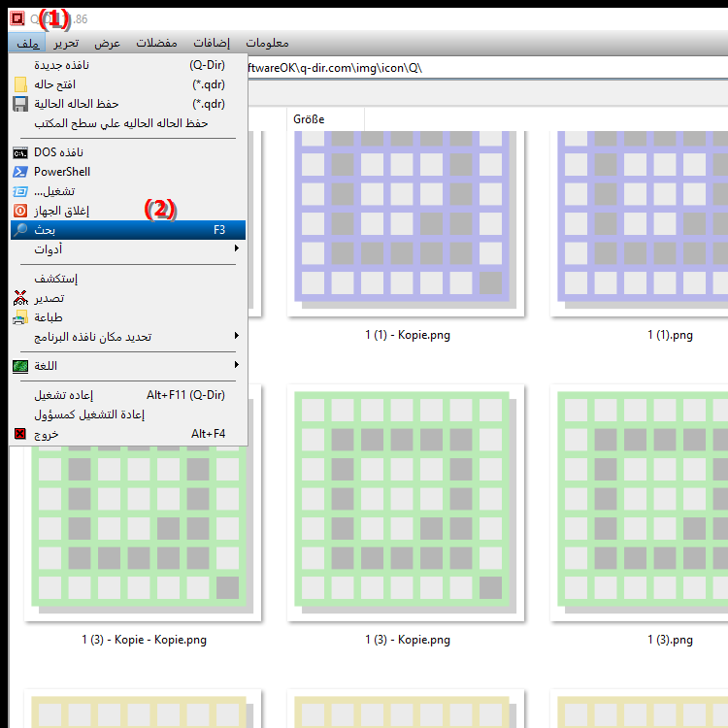
Task: Select حفظ الحاله الحاليه علي سطح المكتب
Action: pyautogui.click(x=128, y=123)
